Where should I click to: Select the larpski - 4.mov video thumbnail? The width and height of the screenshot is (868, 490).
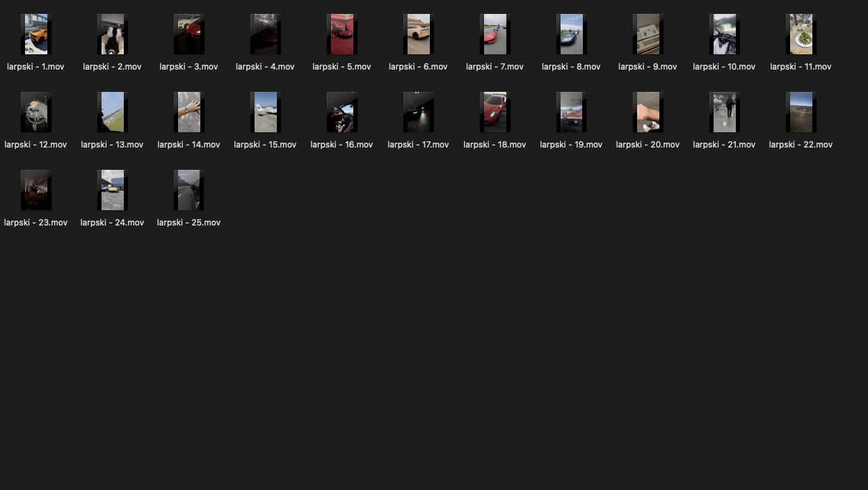point(265,34)
